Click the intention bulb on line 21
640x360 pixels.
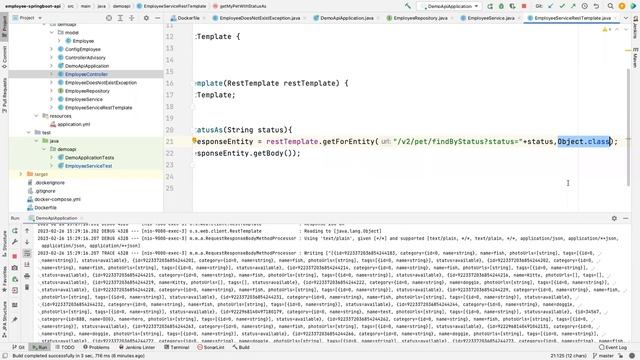[194, 140]
